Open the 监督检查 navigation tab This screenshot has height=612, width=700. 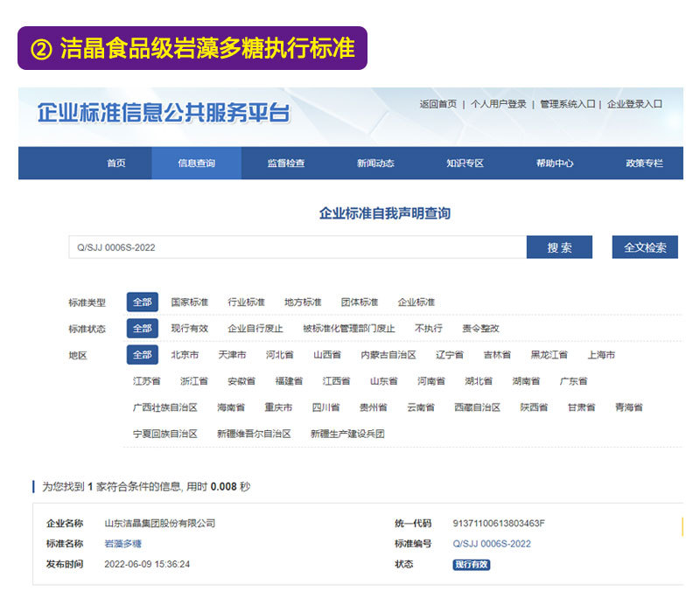click(286, 163)
